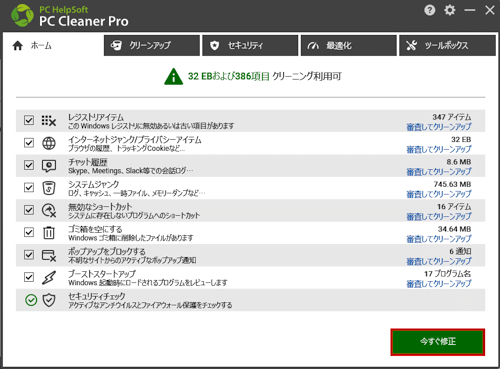Screen dimensions: 500x369
Task: Open the ツールボックス tab
Action: tap(447, 45)
